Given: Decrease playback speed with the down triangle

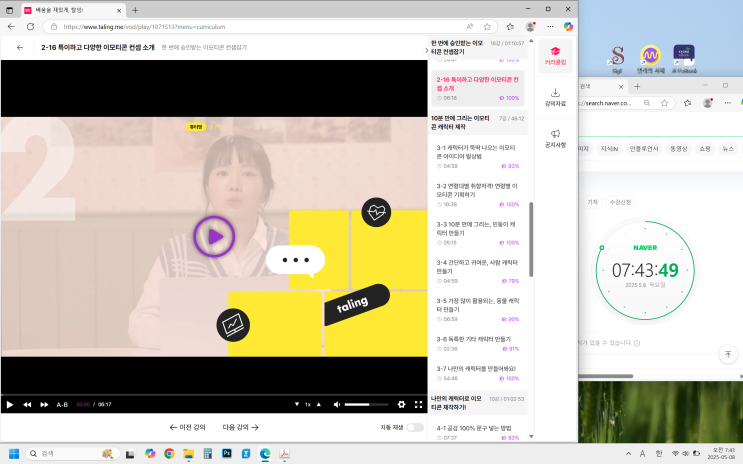Looking at the screenshot, I should [x=297, y=404].
